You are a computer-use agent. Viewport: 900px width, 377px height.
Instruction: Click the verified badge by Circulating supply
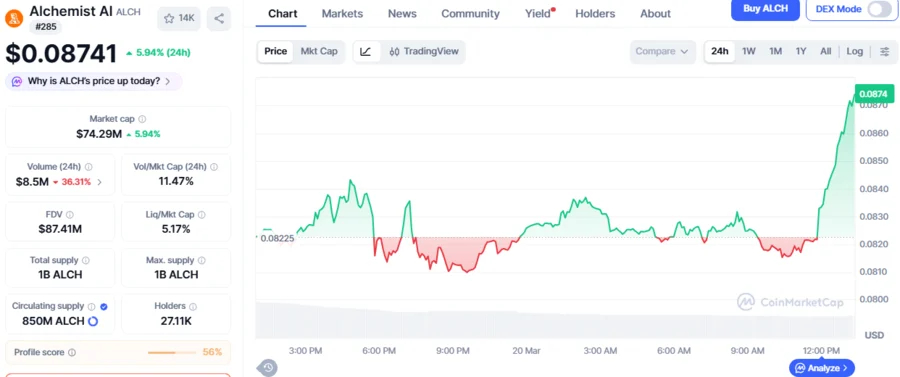tap(104, 306)
